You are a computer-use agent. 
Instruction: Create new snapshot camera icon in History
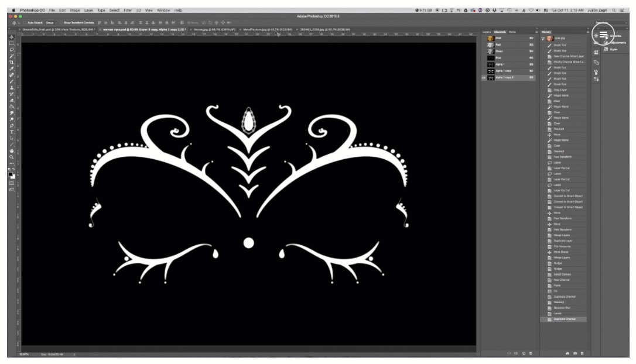click(x=575, y=353)
